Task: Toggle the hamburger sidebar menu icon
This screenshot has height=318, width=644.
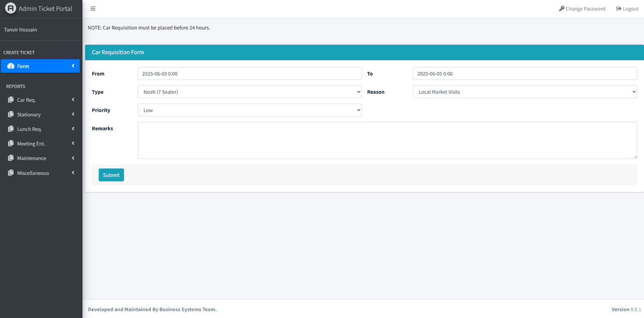Action: pyautogui.click(x=93, y=9)
